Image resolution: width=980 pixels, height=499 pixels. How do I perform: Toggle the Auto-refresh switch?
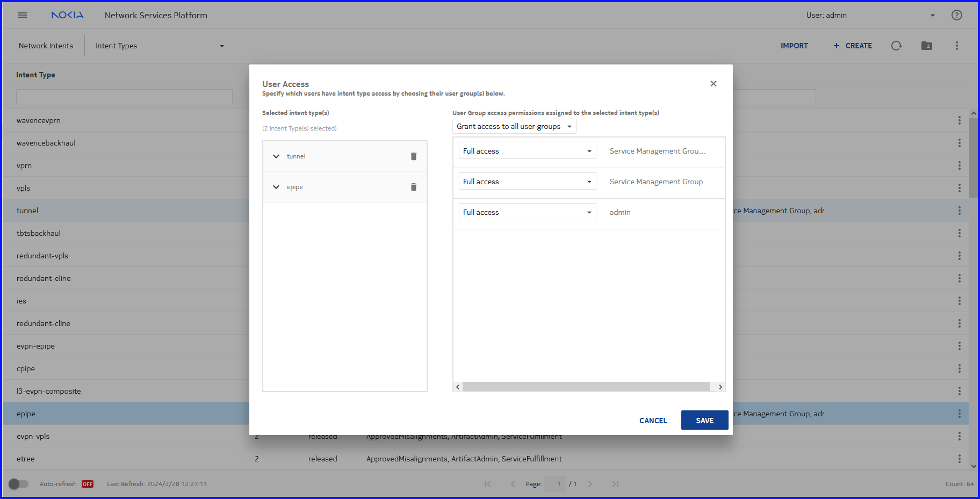(x=18, y=484)
